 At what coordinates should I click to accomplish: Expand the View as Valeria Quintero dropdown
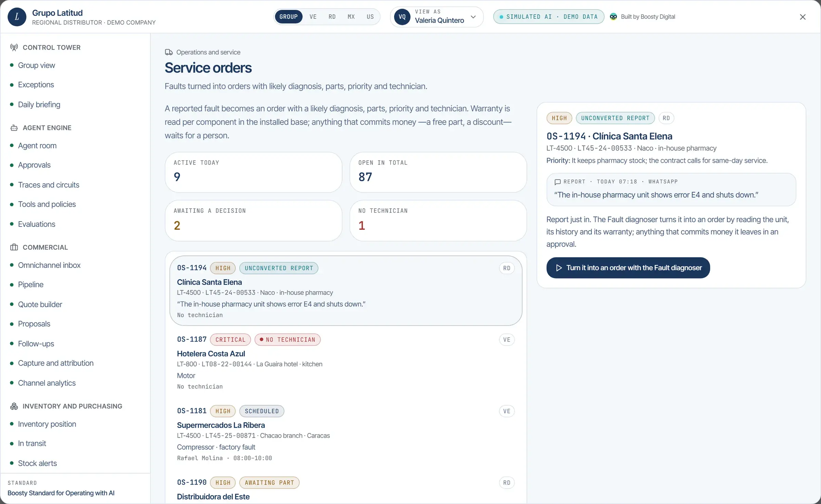coord(437,17)
